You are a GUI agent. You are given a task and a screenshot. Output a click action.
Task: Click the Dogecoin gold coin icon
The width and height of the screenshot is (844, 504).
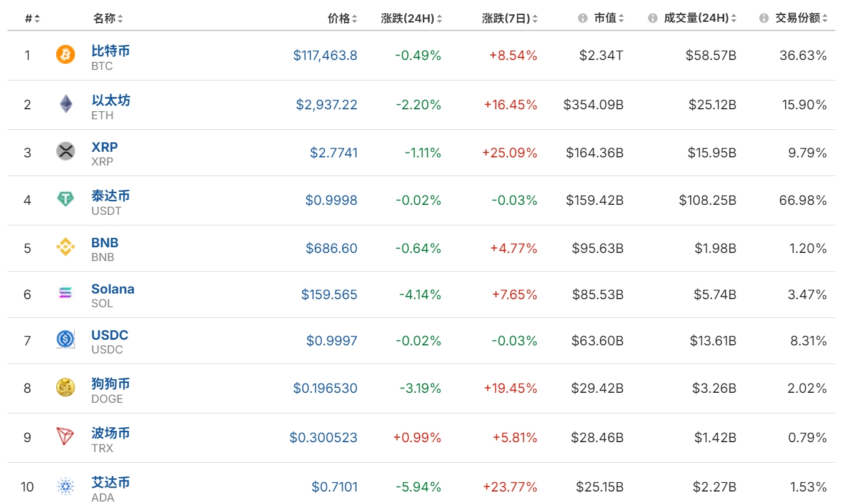66,387
